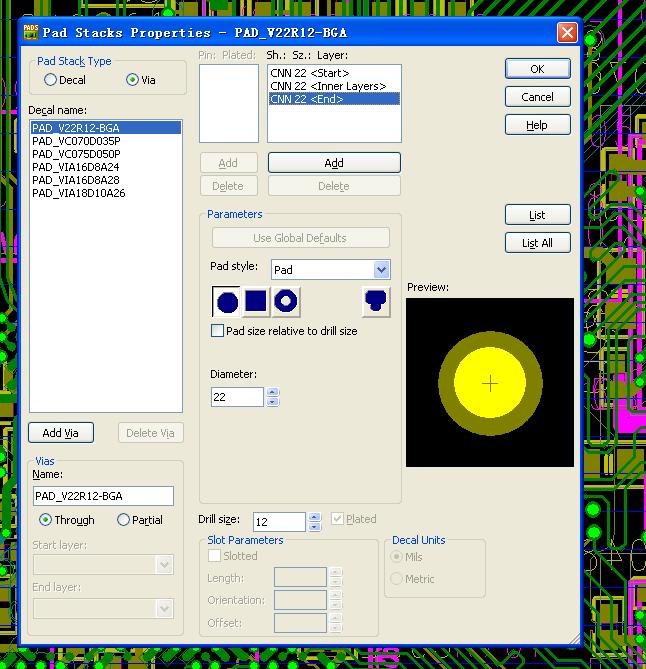646x669 pixels.
Task: Click the List button
Action: point(538,215)
